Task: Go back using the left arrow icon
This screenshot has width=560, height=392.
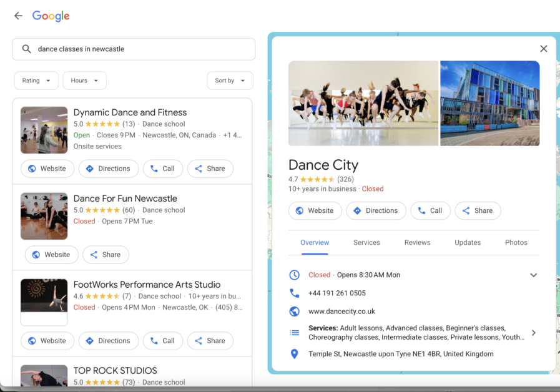Action: 18,16
